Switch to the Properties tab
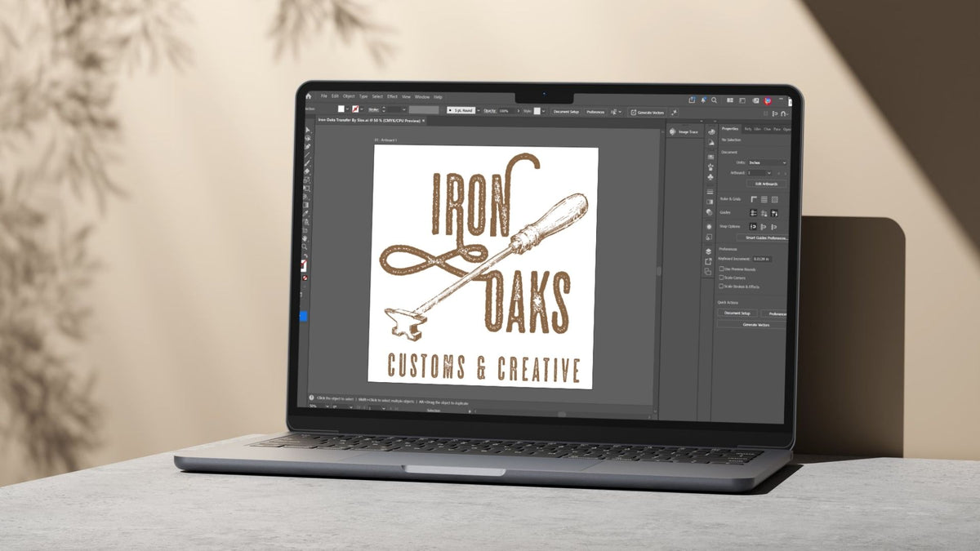980x551 pixels. tap(729, 129)
